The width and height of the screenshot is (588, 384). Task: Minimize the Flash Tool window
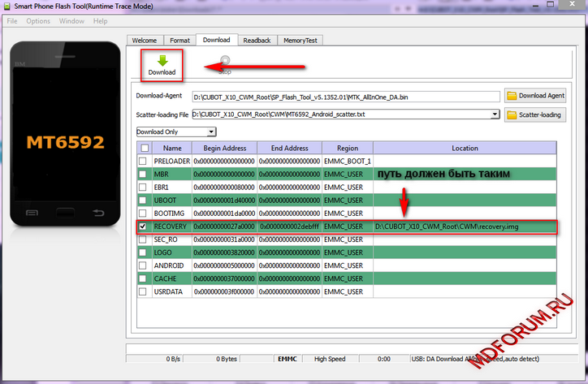(x=535, y=5)
